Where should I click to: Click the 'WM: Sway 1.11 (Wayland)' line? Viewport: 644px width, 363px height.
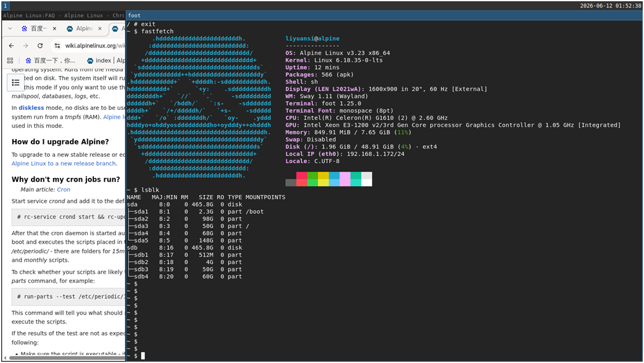tap(327, 96)
